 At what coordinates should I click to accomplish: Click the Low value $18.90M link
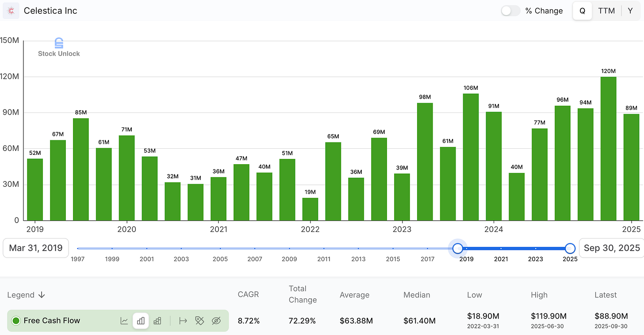pyautogui.click(x=483, y=316)
